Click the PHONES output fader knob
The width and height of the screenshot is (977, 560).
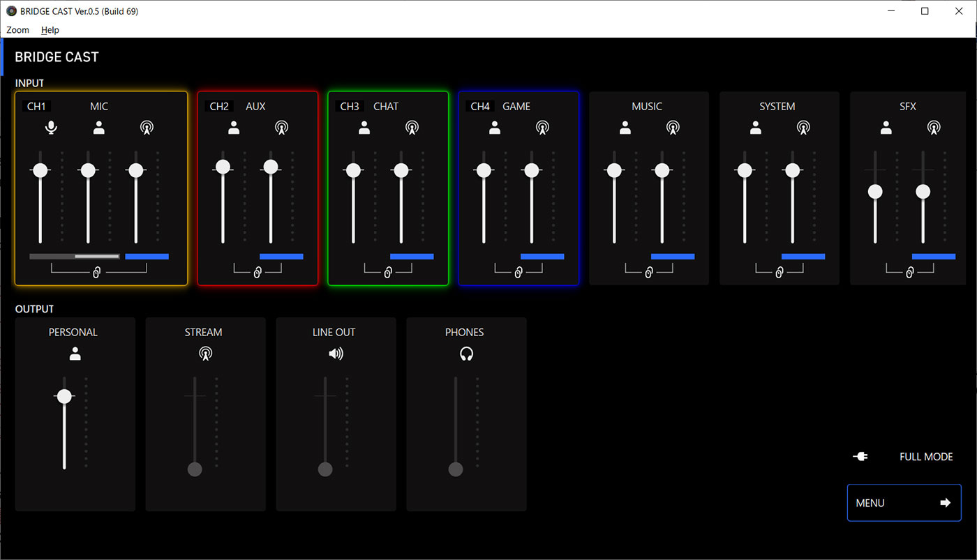(x=456, y=469)
